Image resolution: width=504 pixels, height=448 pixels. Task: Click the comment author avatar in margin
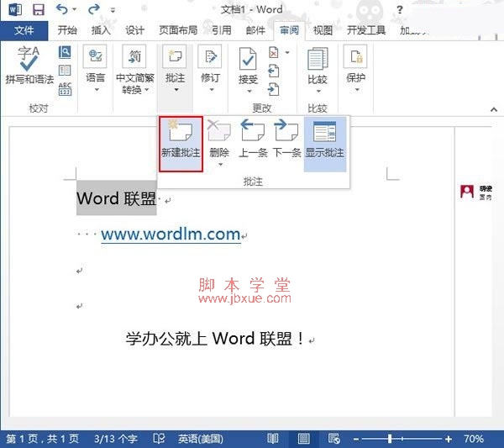pos(467,192)
